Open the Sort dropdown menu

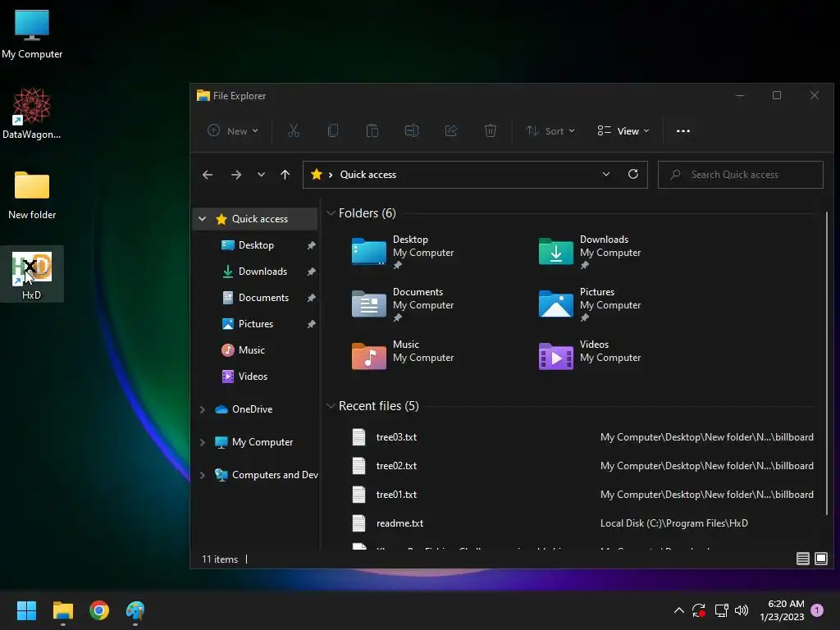[x=550, y=130]
